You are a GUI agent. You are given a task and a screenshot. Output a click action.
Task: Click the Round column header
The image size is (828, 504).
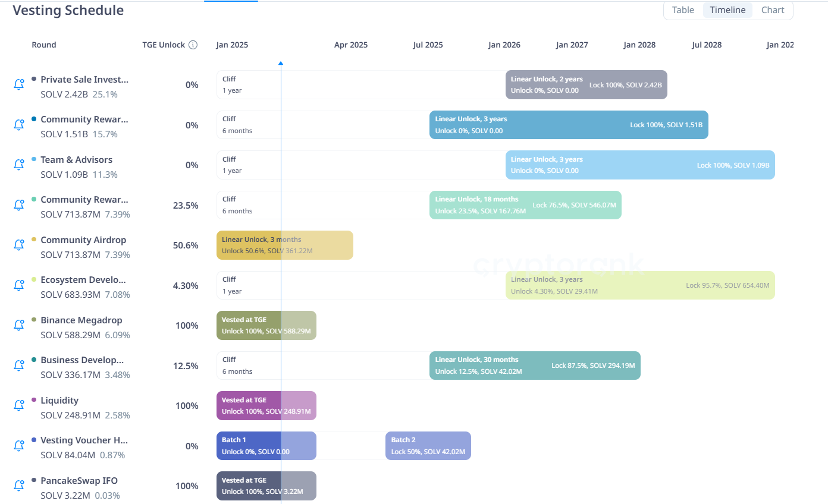44,45
